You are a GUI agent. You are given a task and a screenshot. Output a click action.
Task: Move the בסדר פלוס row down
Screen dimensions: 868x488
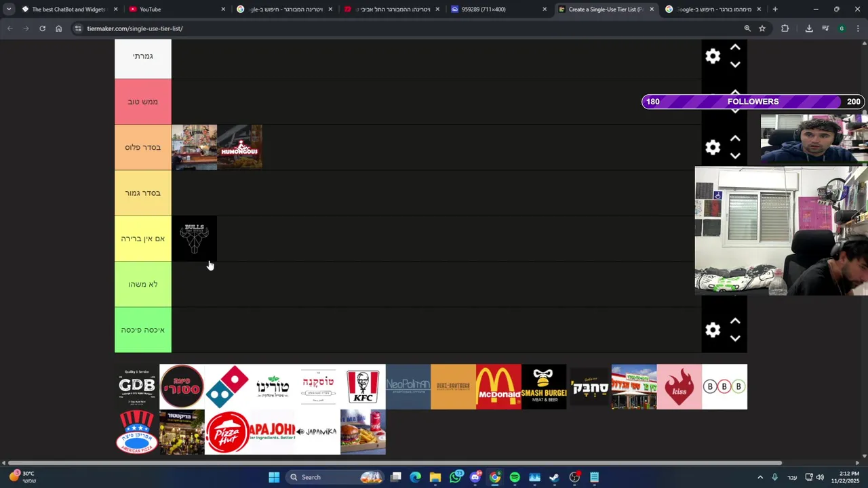pyautogui.click(x=735, y=156)
